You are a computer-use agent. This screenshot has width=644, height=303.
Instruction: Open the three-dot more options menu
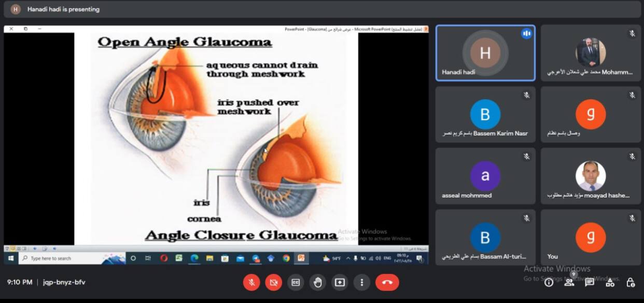[x=361, y=282]
